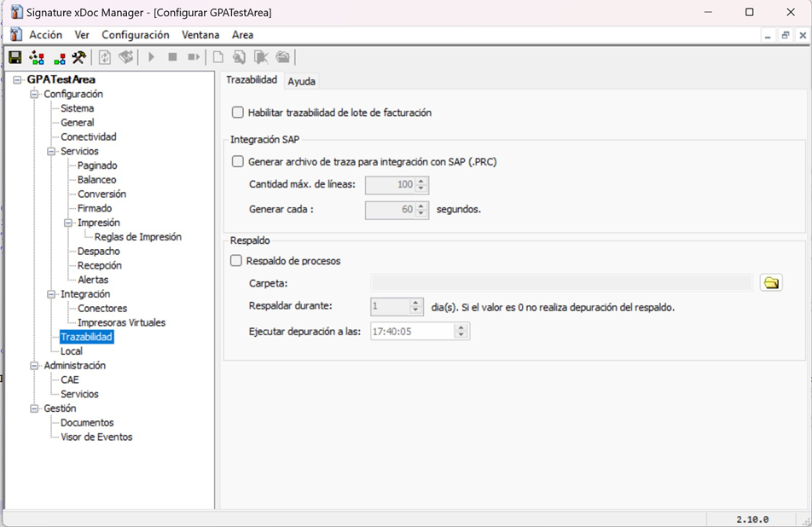Open the Area menu

(x=242, y=35)
